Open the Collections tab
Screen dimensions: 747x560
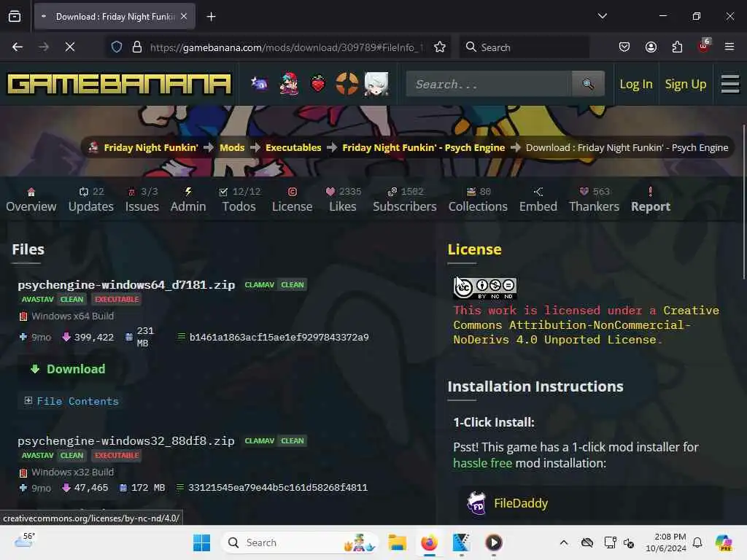pyautogui.click(x=478, y=200)
